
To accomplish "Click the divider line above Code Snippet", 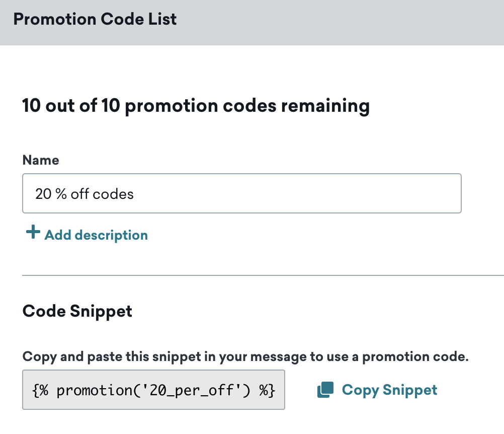I will point(263,275).
